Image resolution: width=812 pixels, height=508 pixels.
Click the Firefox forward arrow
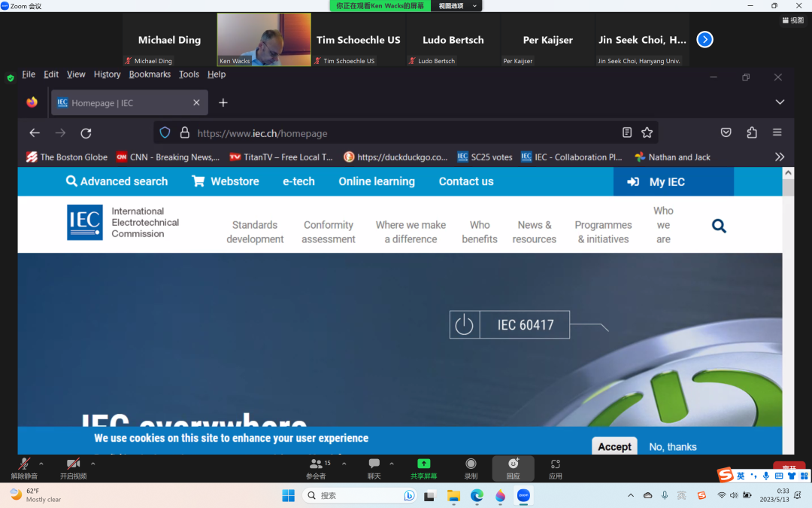[x=61, y=133]
